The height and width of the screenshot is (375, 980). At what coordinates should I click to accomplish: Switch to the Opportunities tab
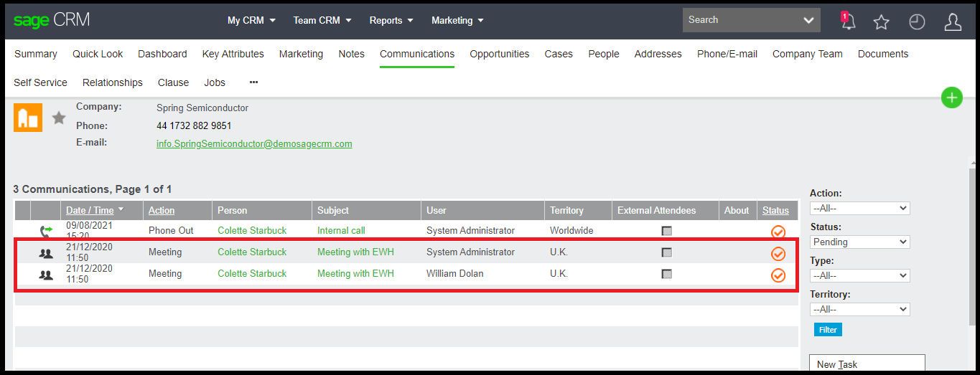pos(500,54)
